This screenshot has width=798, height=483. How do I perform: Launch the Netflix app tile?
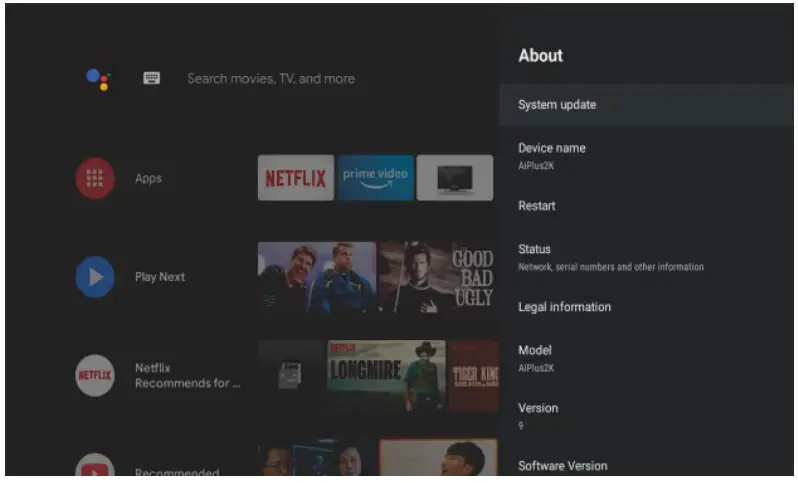[x=296, y=178]
